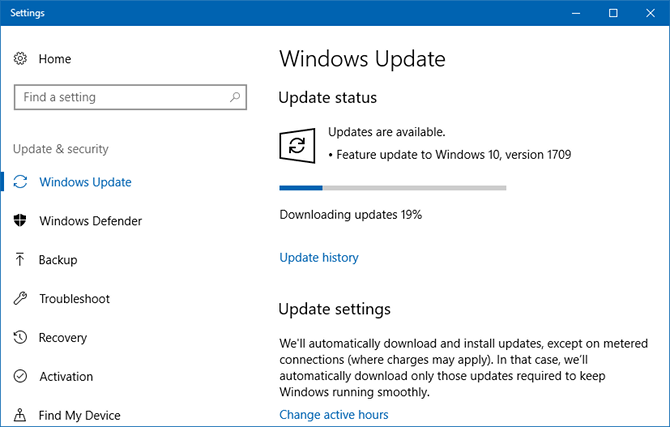Click the Find My Device person icon
This screenshot has height=427, width=670.
[20, 415]
